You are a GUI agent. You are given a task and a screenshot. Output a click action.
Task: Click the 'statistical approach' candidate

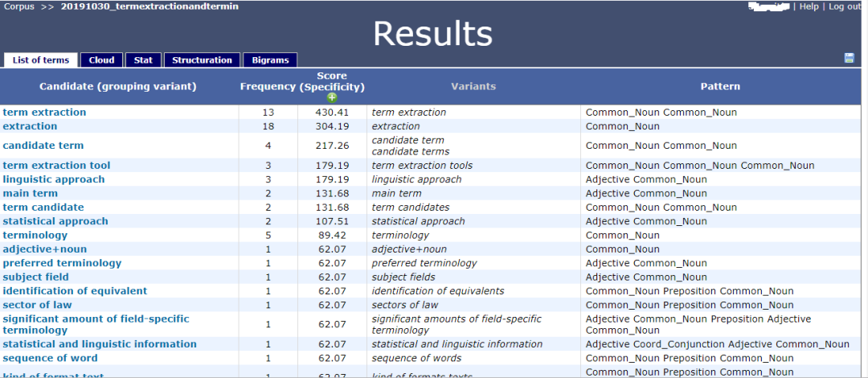[55, 220]
